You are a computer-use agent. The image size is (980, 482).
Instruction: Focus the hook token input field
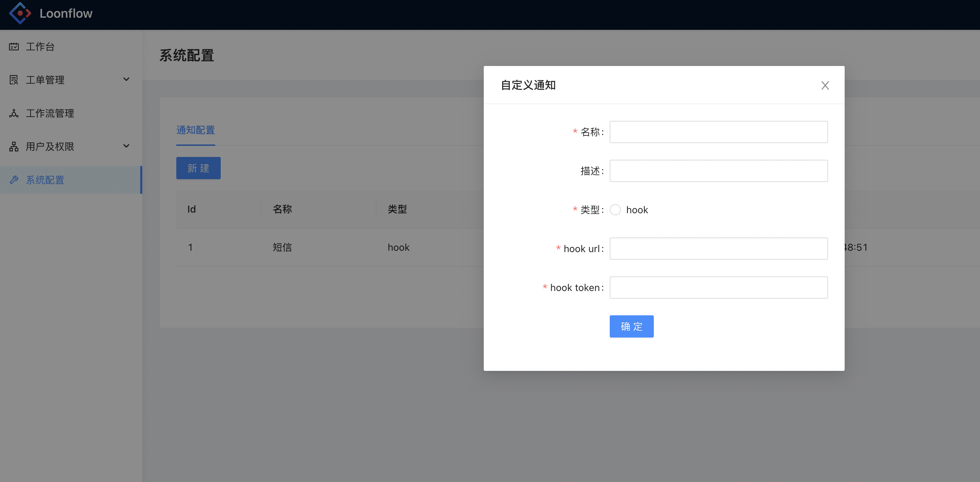tap(718, 288)
